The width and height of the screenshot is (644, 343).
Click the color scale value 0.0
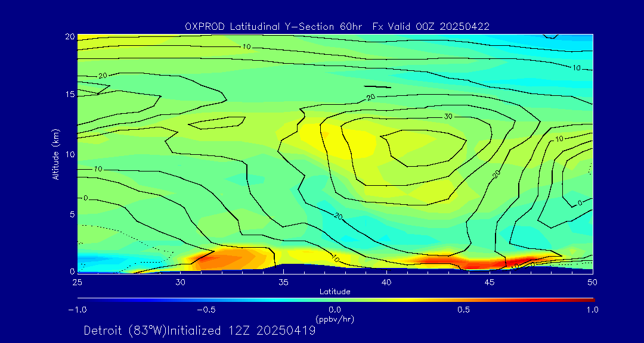tap(335, 310)
